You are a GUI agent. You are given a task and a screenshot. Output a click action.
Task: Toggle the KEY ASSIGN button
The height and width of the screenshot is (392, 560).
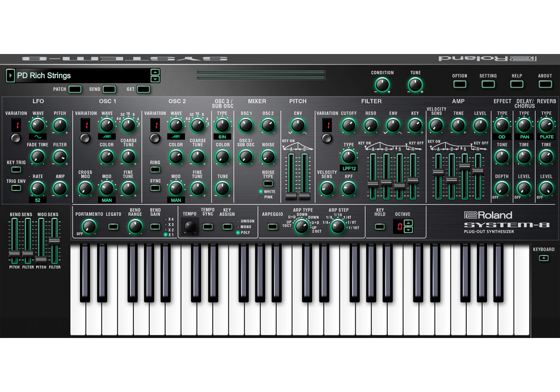coord(227,227)
